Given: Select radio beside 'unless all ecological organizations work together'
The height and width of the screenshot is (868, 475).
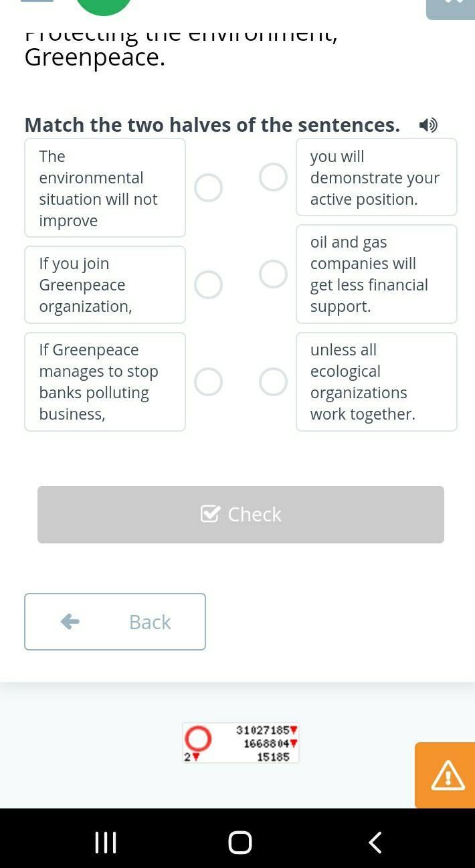Looking at the screenshot, I should (273, 382).
